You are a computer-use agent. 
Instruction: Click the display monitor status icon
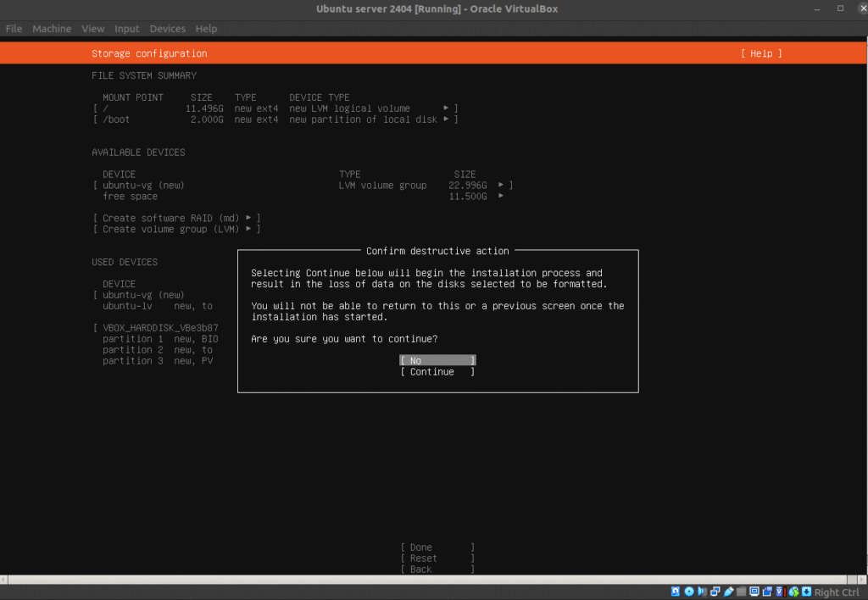coord(754,592)
